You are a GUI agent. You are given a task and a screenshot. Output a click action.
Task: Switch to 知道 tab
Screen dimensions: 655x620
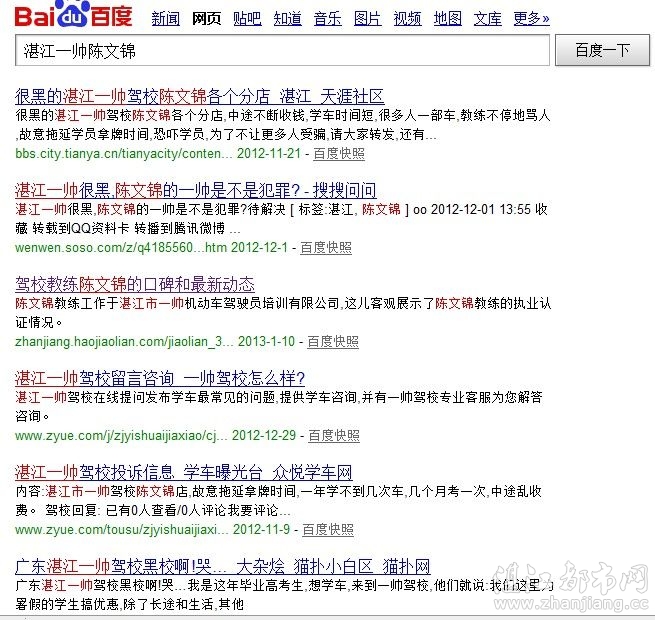[288, 19]
